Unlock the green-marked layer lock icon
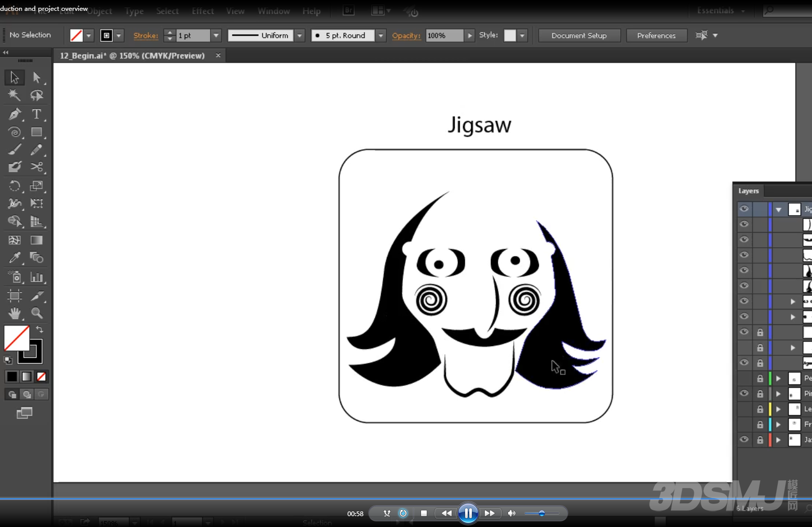Image resolution: width=812 pixels, height=527 pixels. point(760,378)
